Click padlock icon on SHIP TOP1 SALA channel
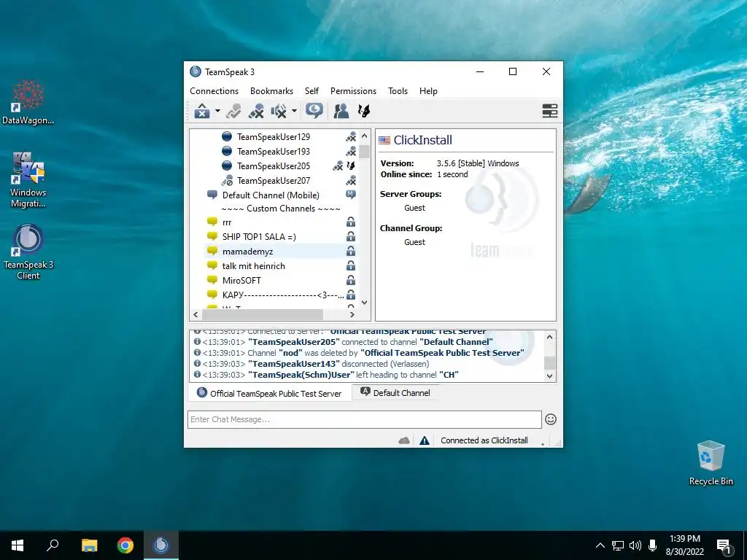Screen dimensions: 747x560 pyautogui.click(x=351, y=236)
